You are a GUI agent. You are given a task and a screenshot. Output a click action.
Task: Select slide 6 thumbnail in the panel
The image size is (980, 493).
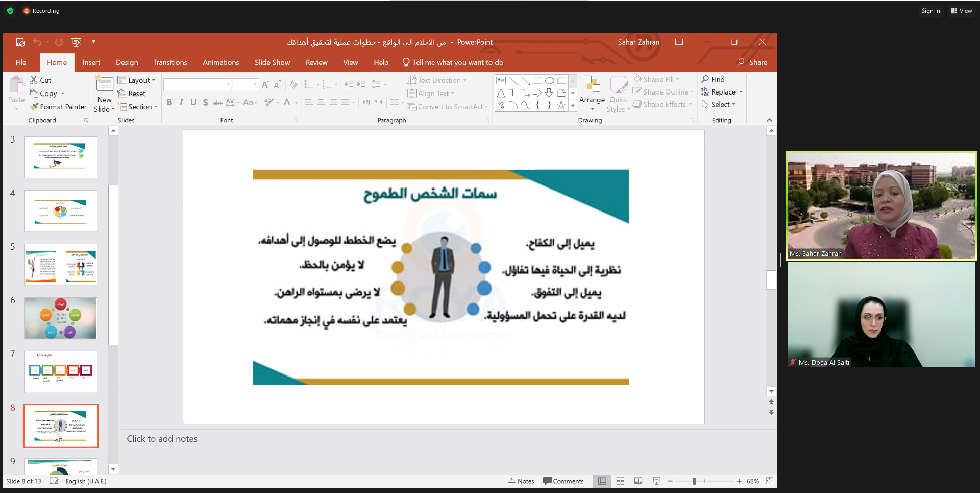pos(61,318)
